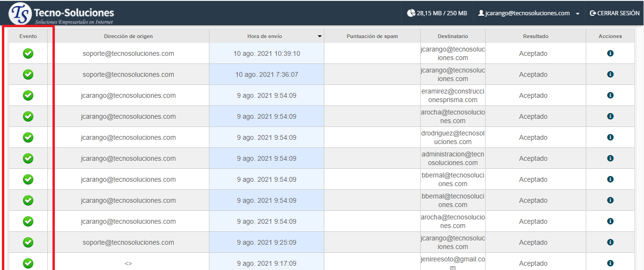Click the Tecno-Soluciones logo
Viewport: 644px width, 270px height.
(61, 13)
